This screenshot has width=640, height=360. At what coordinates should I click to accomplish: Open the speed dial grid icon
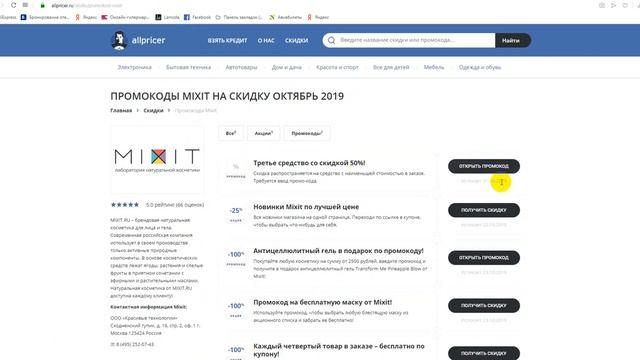tap(25, 5)
